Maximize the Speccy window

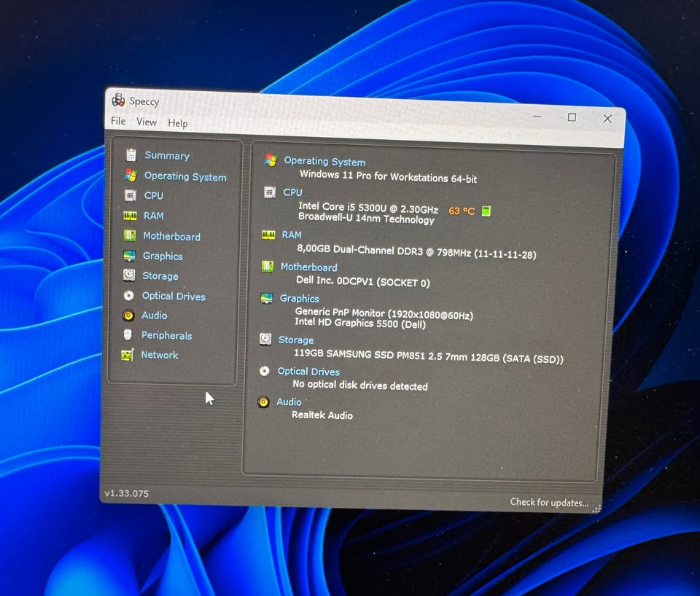pyautogui.click(x=572, y=117)
